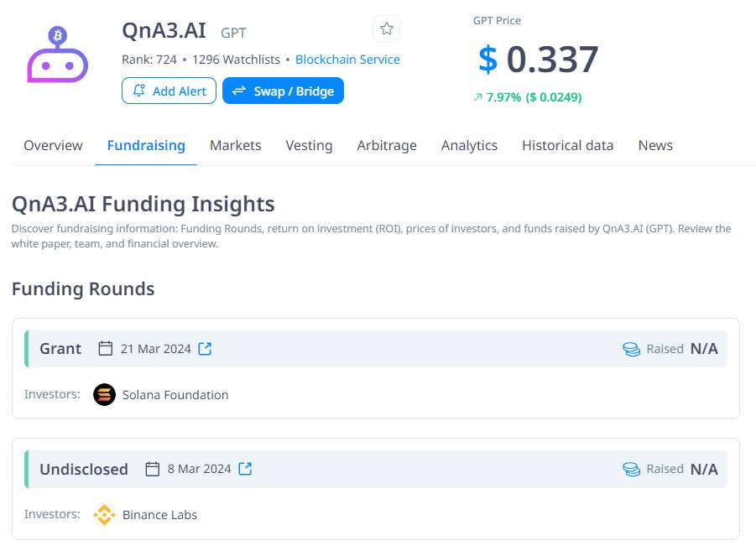Select the Analytics tab

pyautogui.click(x=469, y=145)
